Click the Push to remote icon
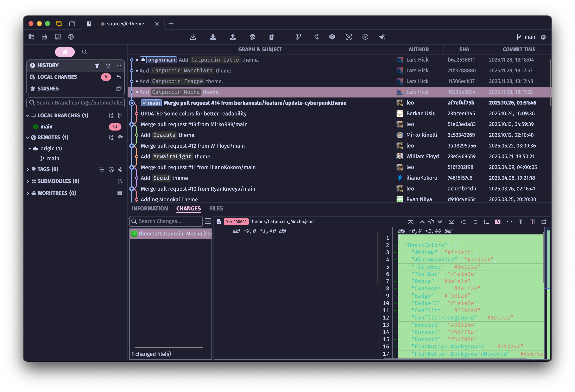Image resolution: width=575 pixels, height=392 pixels. coord(233,37)
